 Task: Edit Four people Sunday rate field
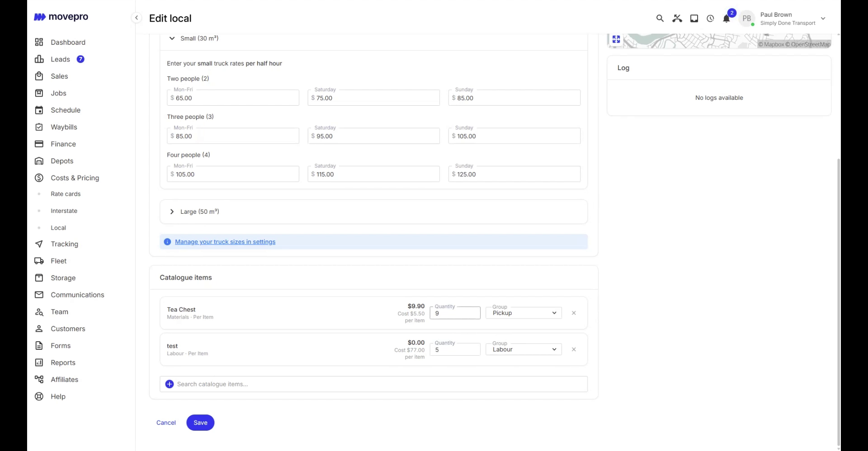click(514, 174)
